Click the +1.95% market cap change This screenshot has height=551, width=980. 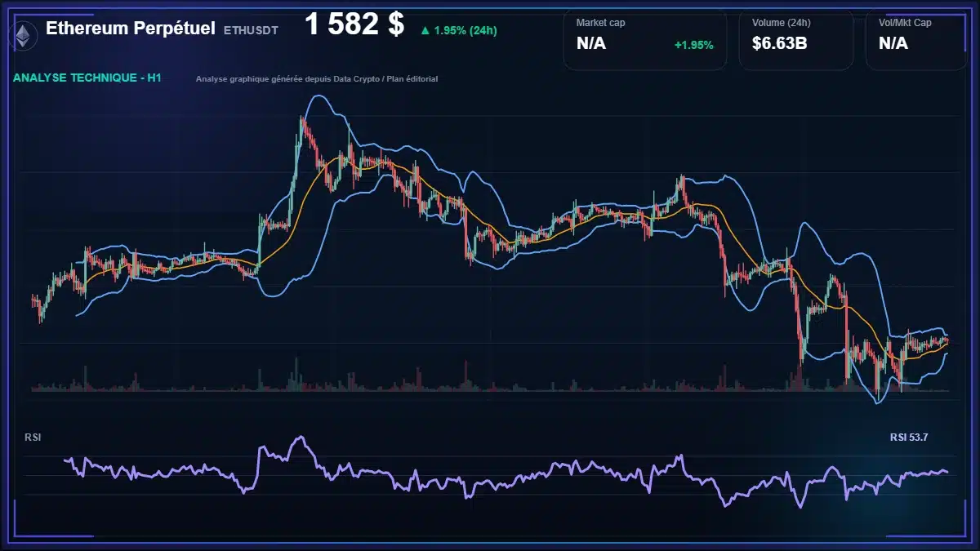(693, 45)
